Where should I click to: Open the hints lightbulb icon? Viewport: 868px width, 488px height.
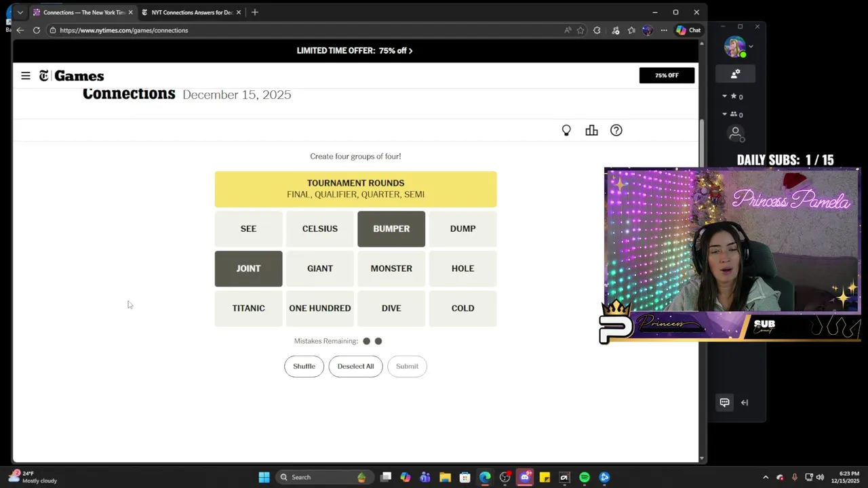coord(566,130)
